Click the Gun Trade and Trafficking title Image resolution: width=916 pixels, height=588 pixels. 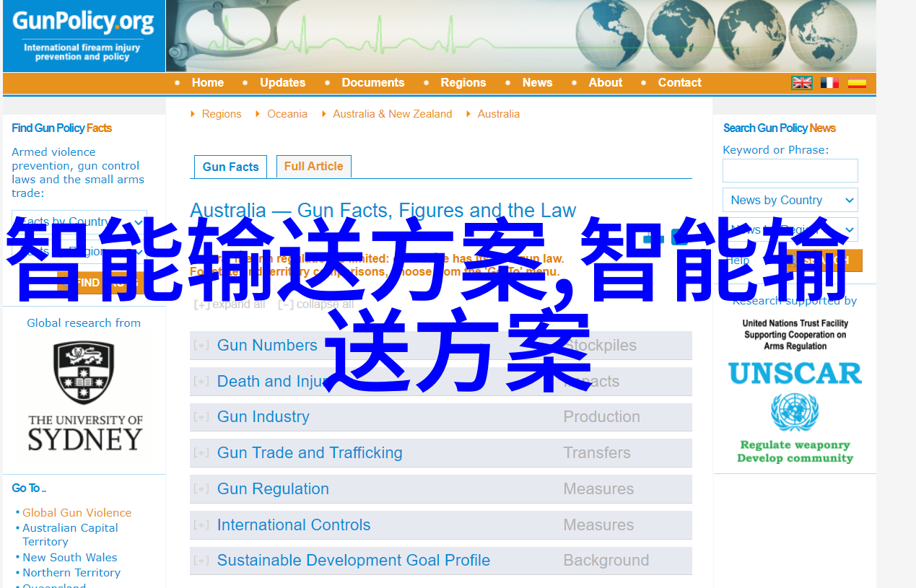(x=310, y=453)
